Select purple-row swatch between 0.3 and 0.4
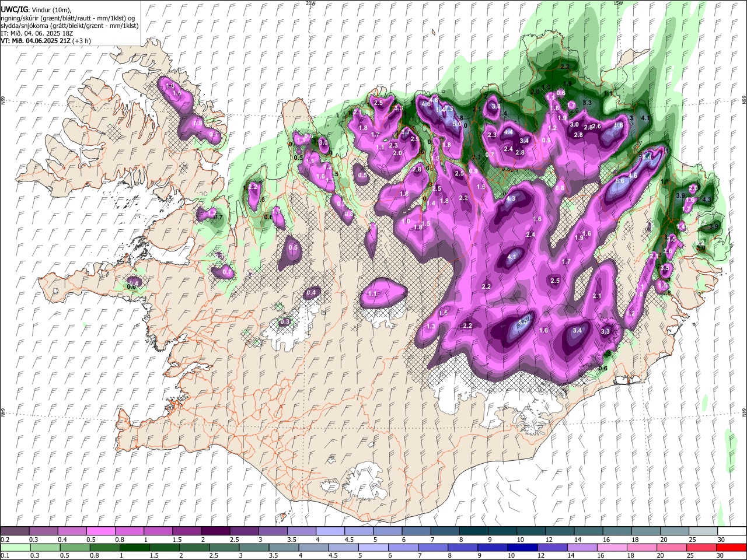 tap(43, 531)
